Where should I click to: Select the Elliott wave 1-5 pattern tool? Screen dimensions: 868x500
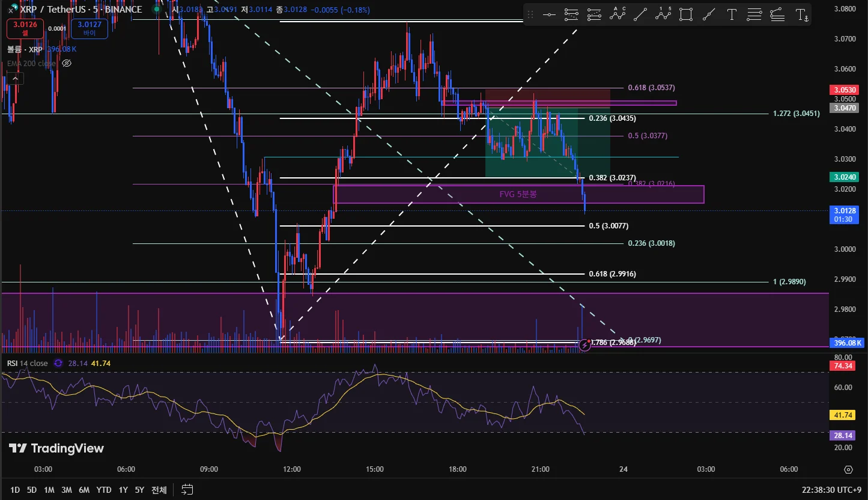[x=663, y=14]
